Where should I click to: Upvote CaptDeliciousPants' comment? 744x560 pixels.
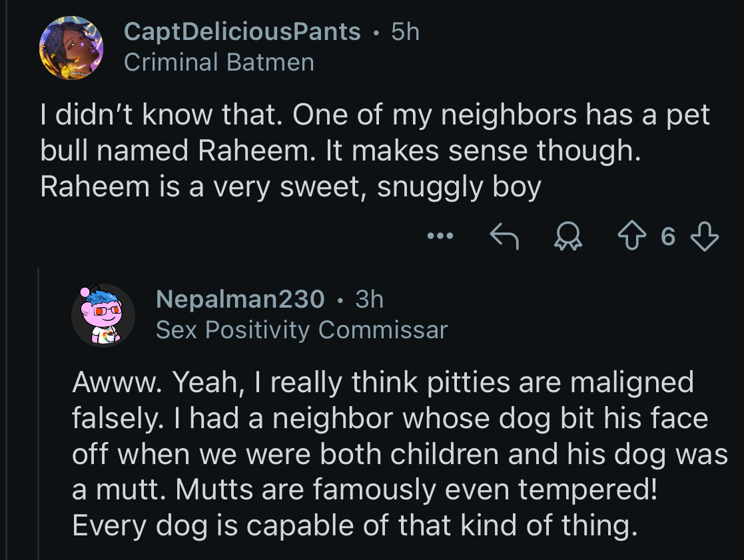[631, 235]
